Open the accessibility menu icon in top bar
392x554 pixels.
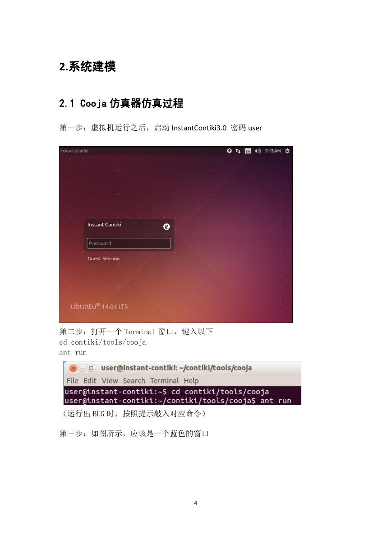[229, 151]
